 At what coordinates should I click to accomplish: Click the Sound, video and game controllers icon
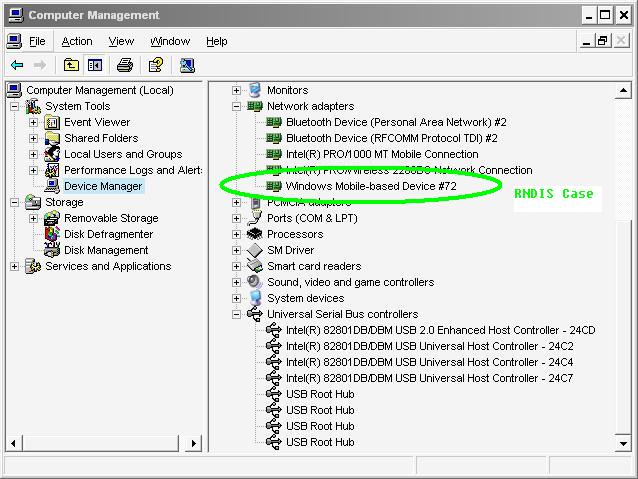tap(255, 282)
